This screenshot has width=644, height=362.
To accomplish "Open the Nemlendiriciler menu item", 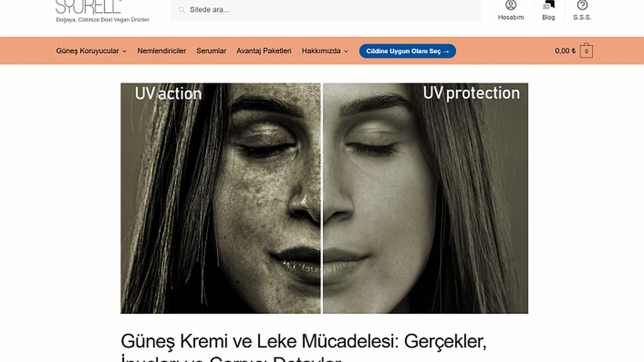I will [162, 51].
